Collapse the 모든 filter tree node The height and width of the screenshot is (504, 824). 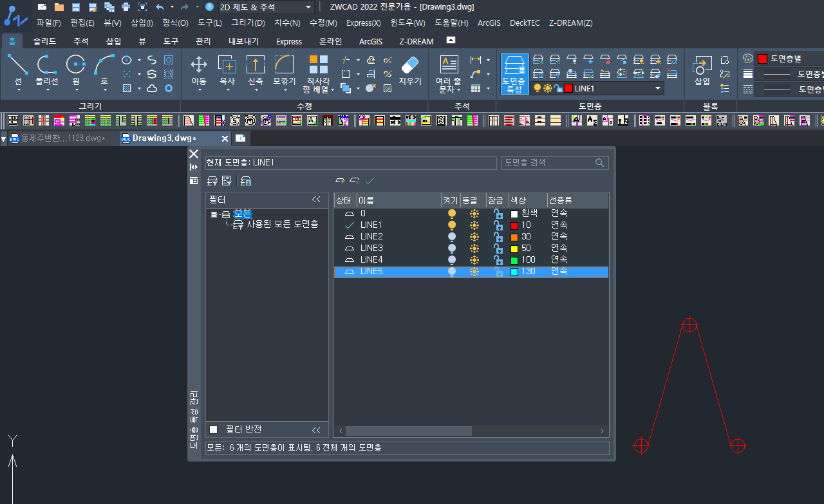(x=214, y=214)
